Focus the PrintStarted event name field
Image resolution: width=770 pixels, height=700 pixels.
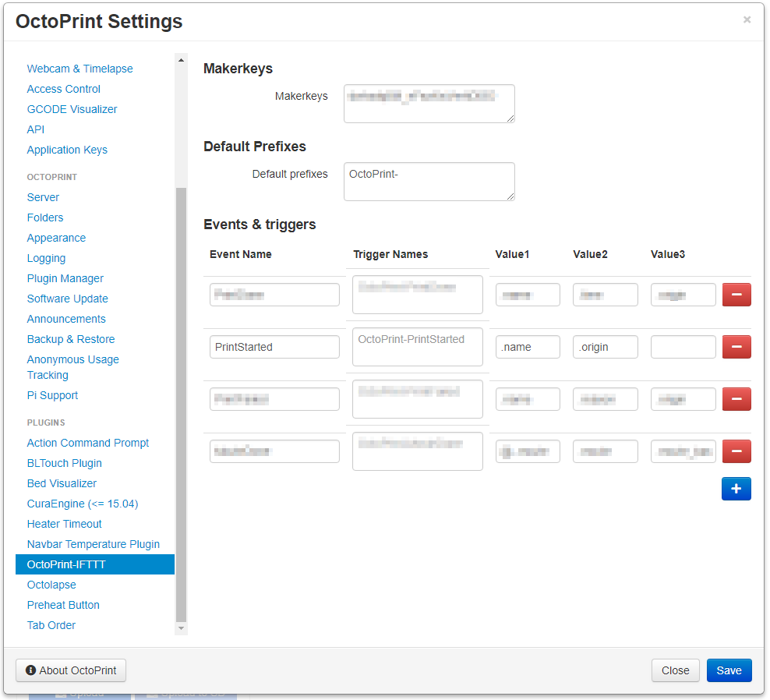click(x=274, y=347)
